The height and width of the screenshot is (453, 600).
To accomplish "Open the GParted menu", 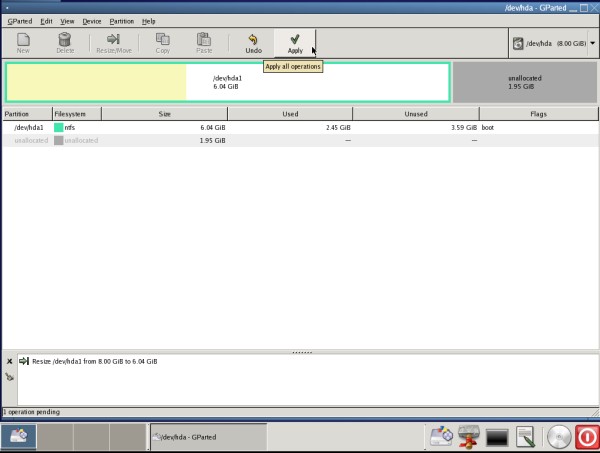I will tap(20, 21).
